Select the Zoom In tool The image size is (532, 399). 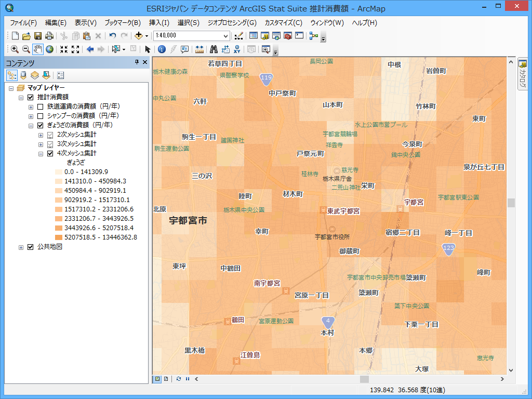click(15, 49)
